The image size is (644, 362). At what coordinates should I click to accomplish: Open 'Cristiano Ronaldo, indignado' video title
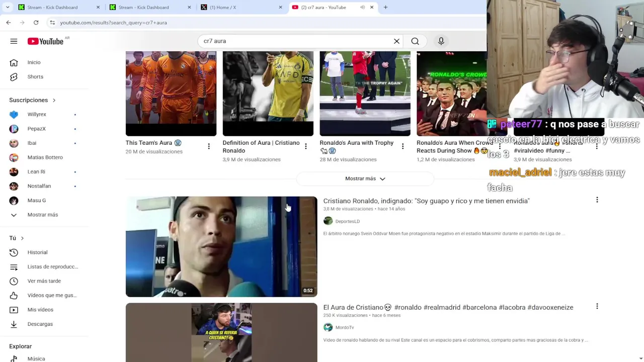point(426,201)
